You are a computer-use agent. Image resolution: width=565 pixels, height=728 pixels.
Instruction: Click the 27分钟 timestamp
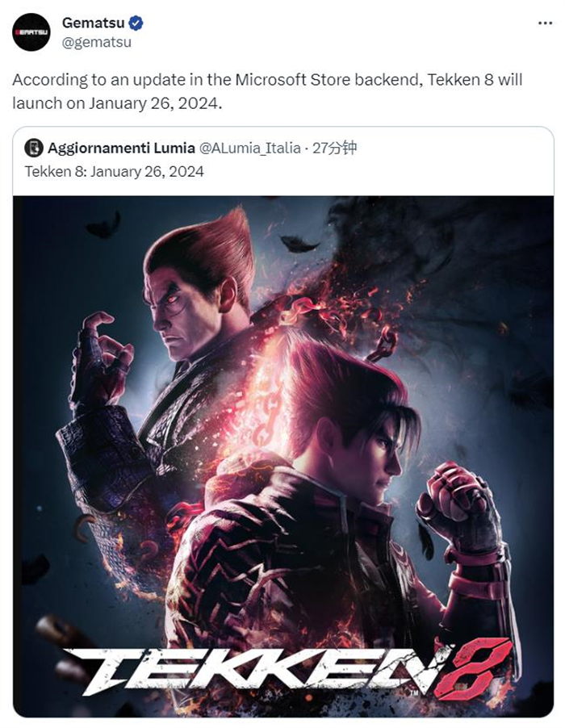coord(334,148)
